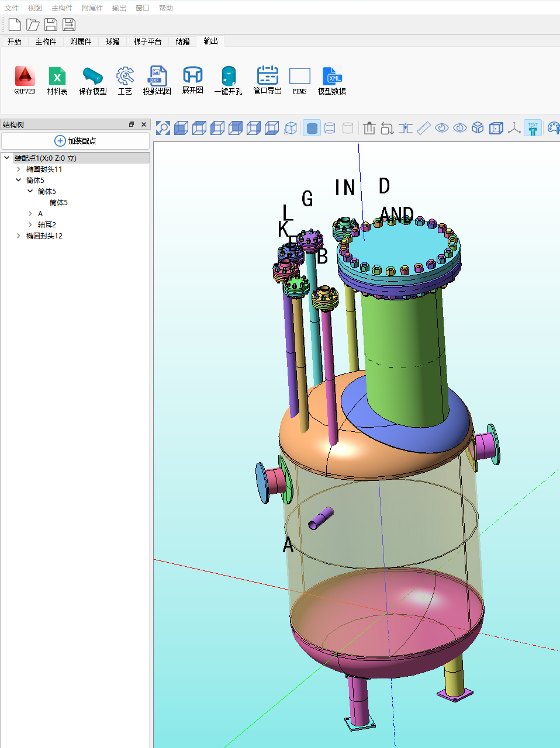Select 椭圆封头12 in structure tree

44,236
